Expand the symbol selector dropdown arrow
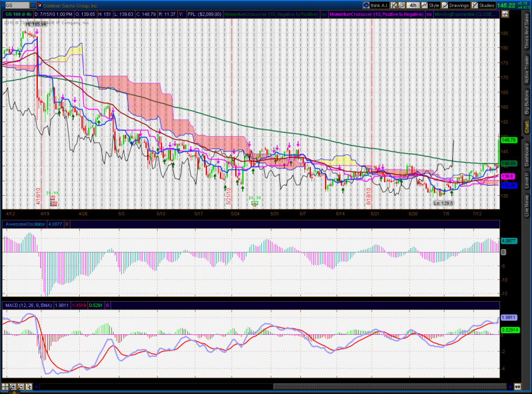The image size is (532, 394). coord(33,5)
